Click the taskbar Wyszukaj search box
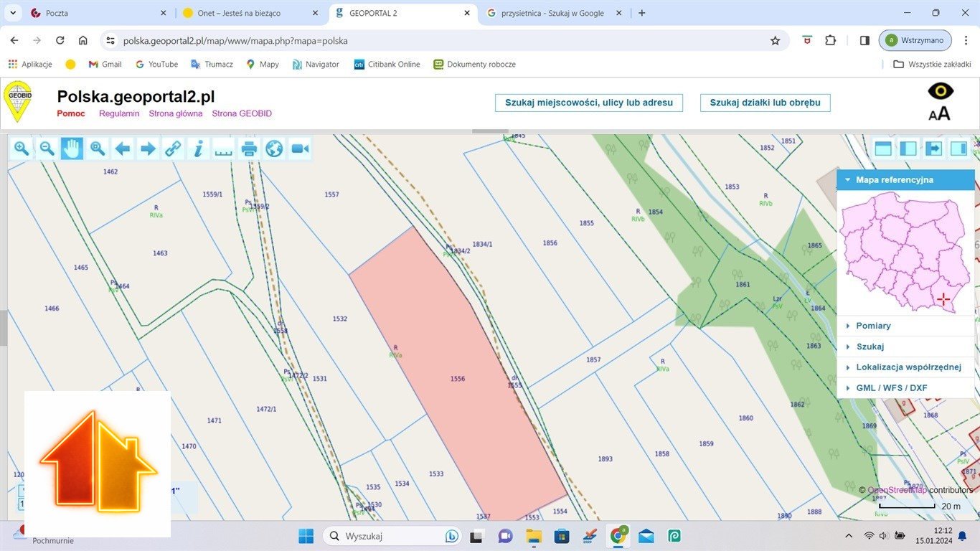Image resolution: width=980 pixels, height=551 pixels. pos(392,536)
